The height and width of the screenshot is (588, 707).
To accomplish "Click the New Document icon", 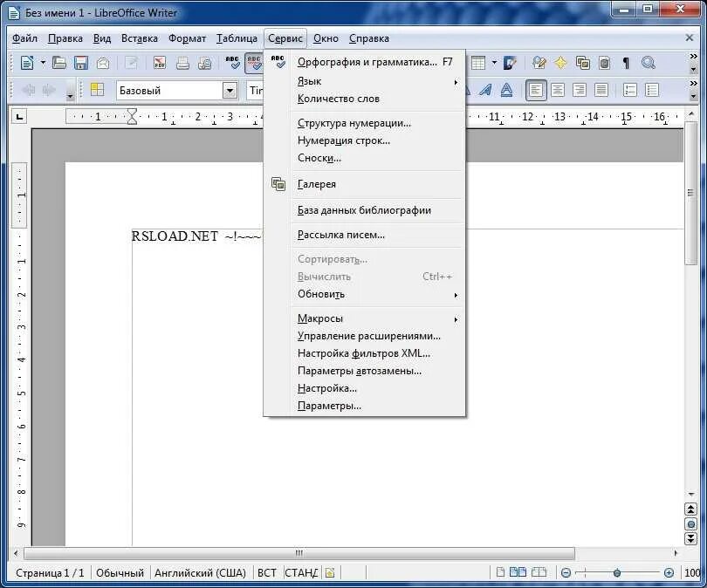I will tap(26, 63).
